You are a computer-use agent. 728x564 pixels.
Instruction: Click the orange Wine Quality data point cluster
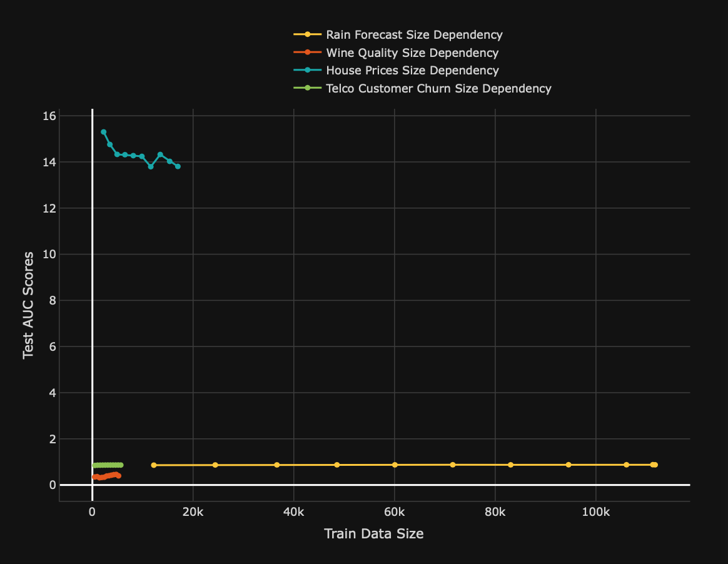pyautogui.click(x=108, y=476)
